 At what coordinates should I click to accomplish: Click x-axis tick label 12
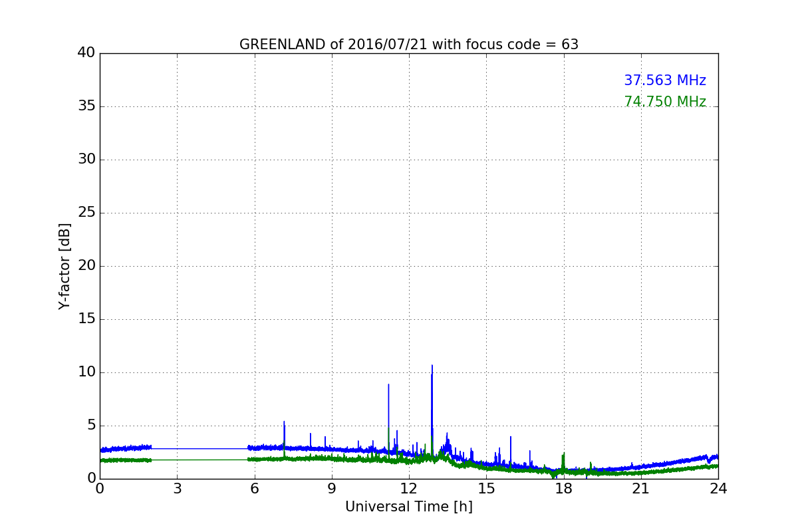click(409, 489)
